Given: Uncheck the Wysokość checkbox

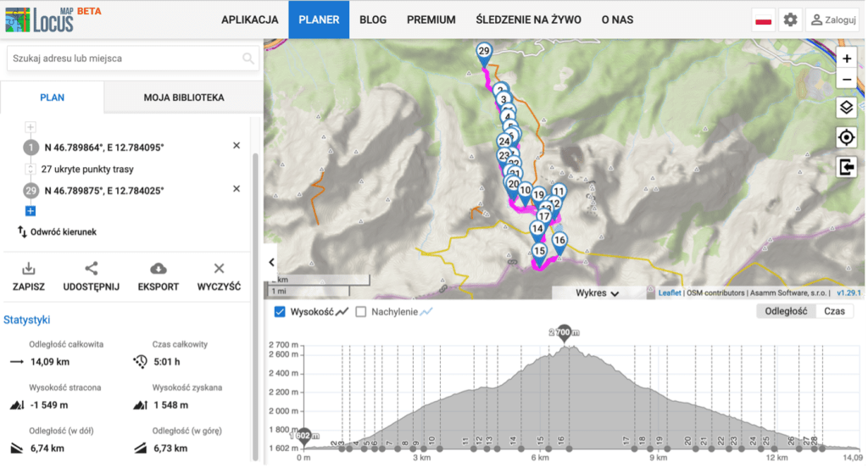Looking at the screenshot, I should tap(281, 312).
